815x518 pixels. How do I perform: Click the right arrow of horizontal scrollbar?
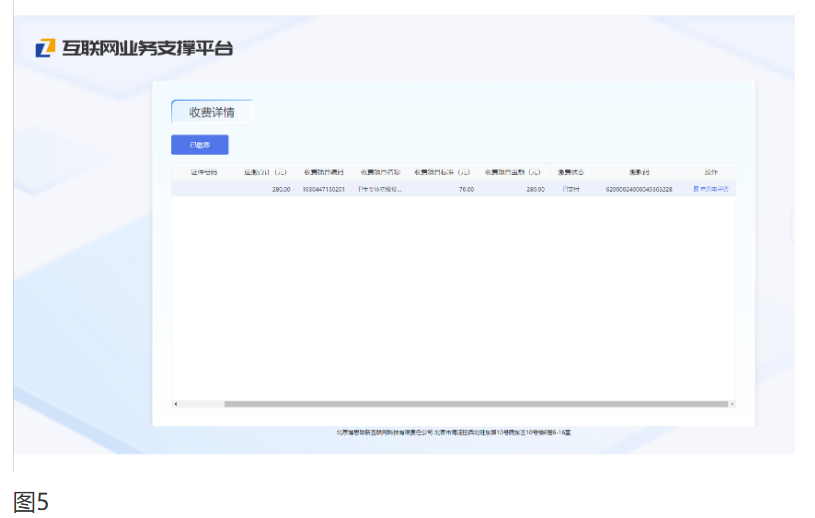731,404
